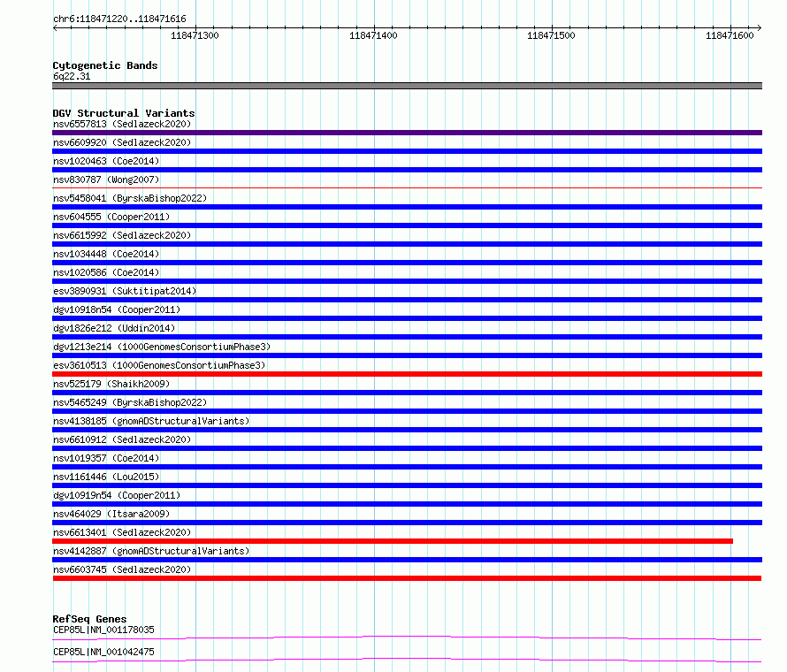
Task: Click nsv525179 (Shaikh2009) label
Action: 111,384
